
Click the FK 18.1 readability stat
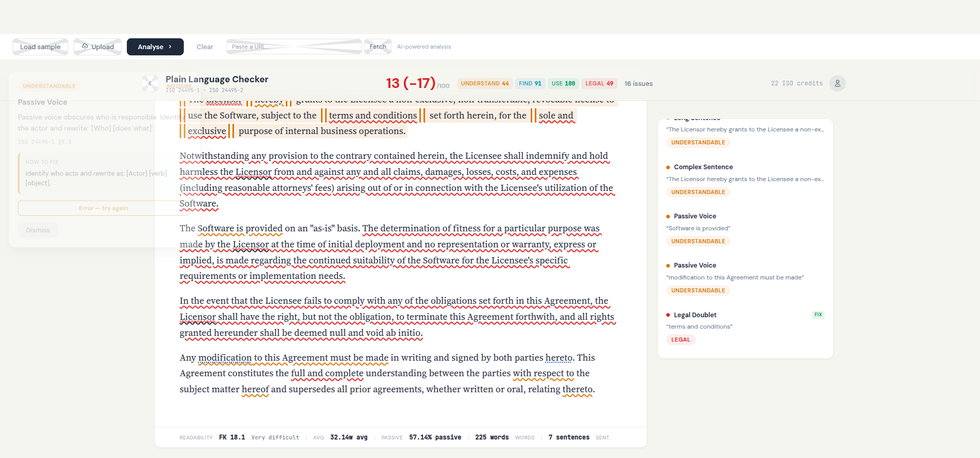[x=232, y=437]
